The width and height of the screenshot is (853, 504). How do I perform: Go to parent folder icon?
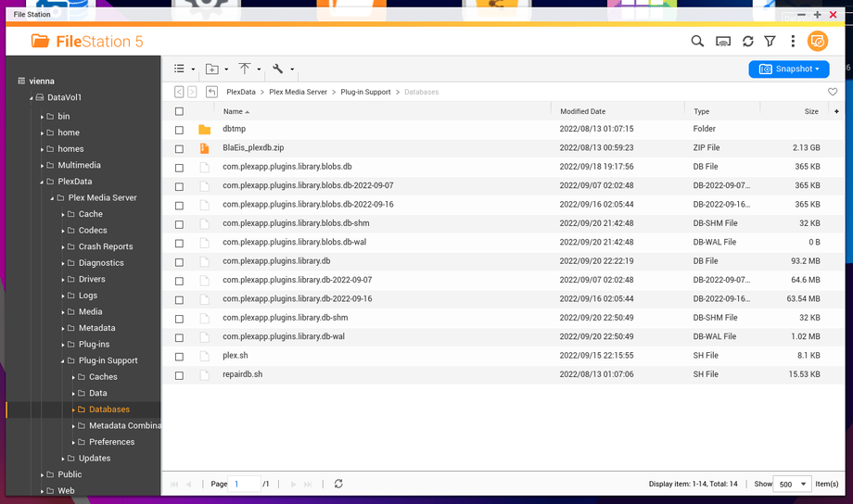point(211,92)
